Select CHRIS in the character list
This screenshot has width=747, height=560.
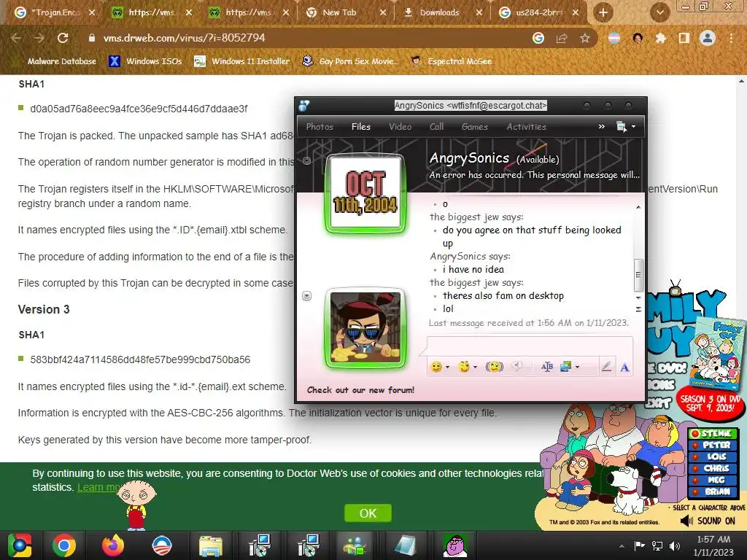[712, 469]
